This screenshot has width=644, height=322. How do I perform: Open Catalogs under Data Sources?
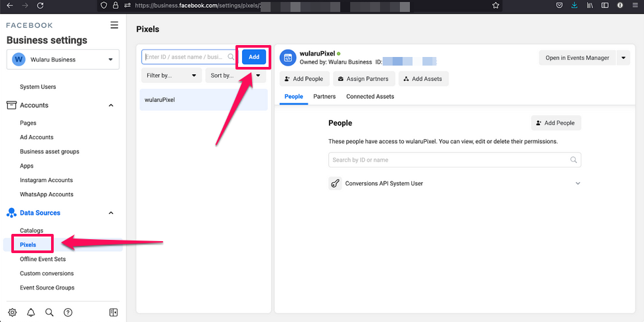(32, 231)
